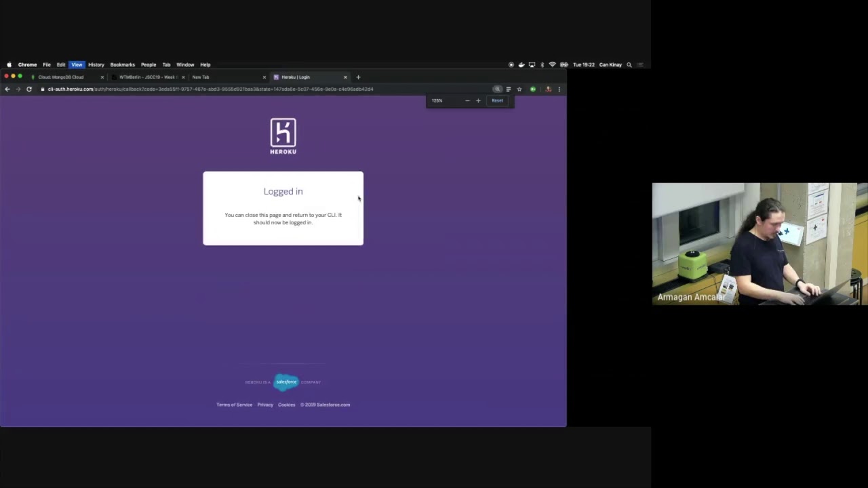
Task: Click the zoom magnifier icon in address bar
Action: (x=497, y=89)
